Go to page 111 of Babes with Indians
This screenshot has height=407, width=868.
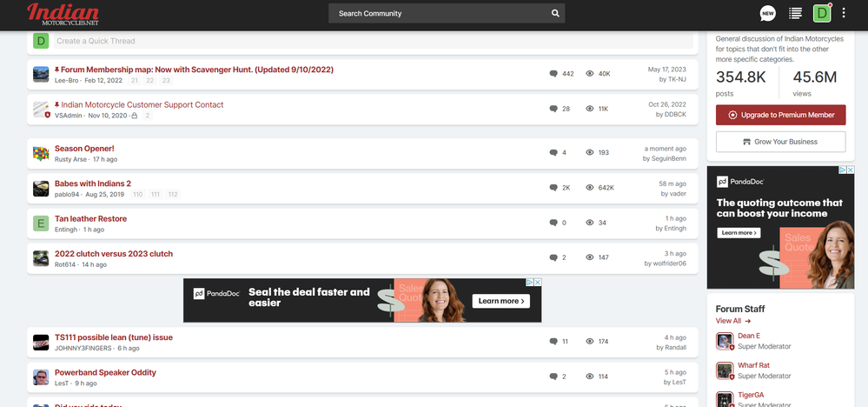pos(156,194)
